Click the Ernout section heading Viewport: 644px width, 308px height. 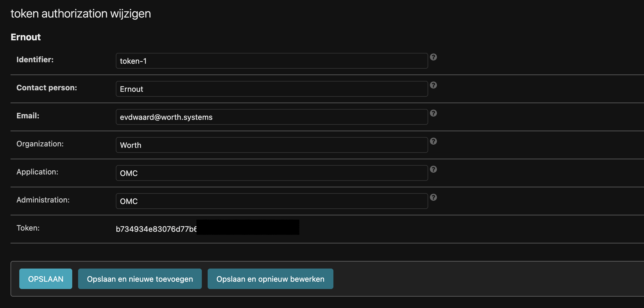(x=26, y=37)
